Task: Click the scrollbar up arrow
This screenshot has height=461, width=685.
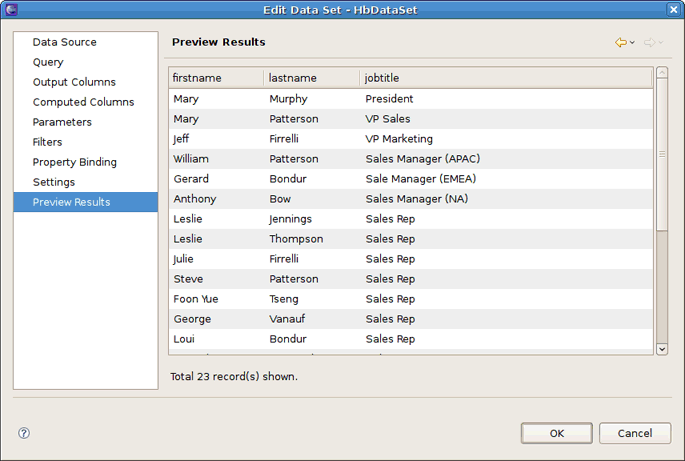Action: (662, 73)
